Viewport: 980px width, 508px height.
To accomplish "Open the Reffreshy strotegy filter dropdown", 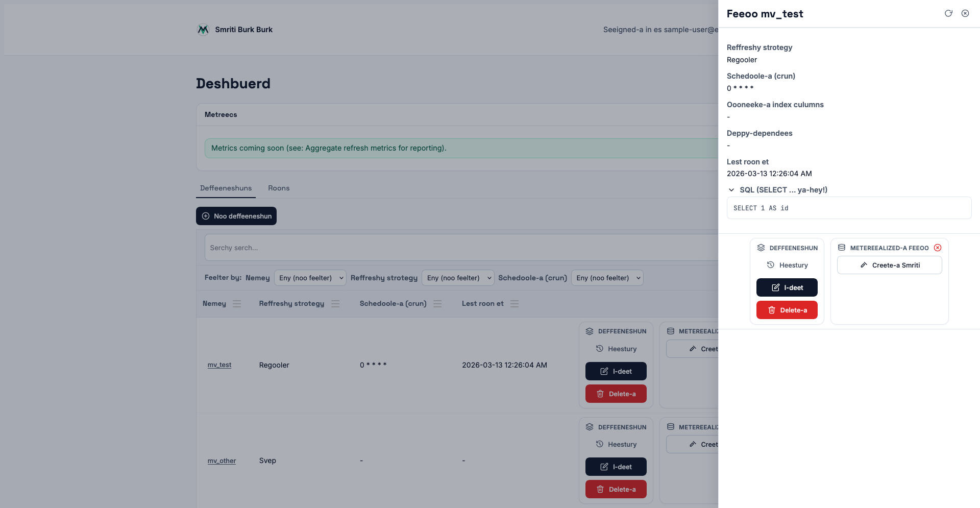I will 458,278.
